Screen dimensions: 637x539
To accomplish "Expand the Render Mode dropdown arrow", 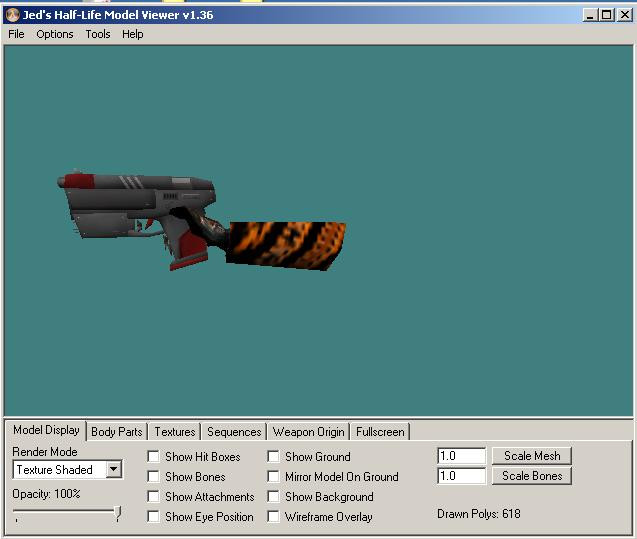I will 114,469.
